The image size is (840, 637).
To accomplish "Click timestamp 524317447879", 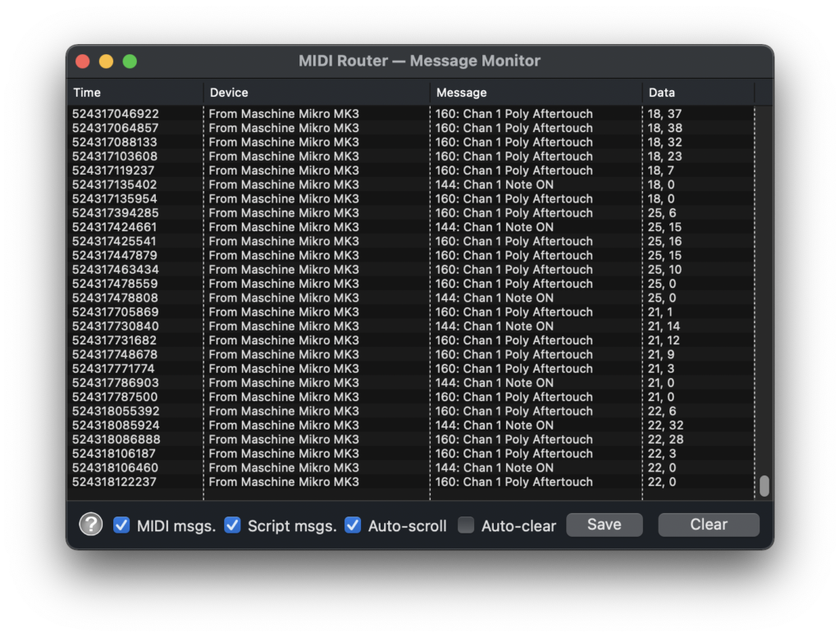I will pyautogui.click(x=115, y=256).
